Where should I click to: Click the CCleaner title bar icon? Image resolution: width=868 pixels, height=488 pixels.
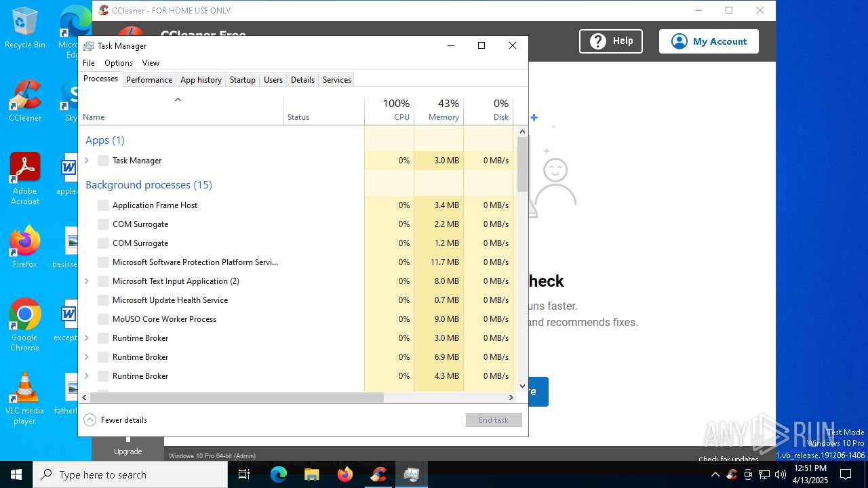(103, 10)
